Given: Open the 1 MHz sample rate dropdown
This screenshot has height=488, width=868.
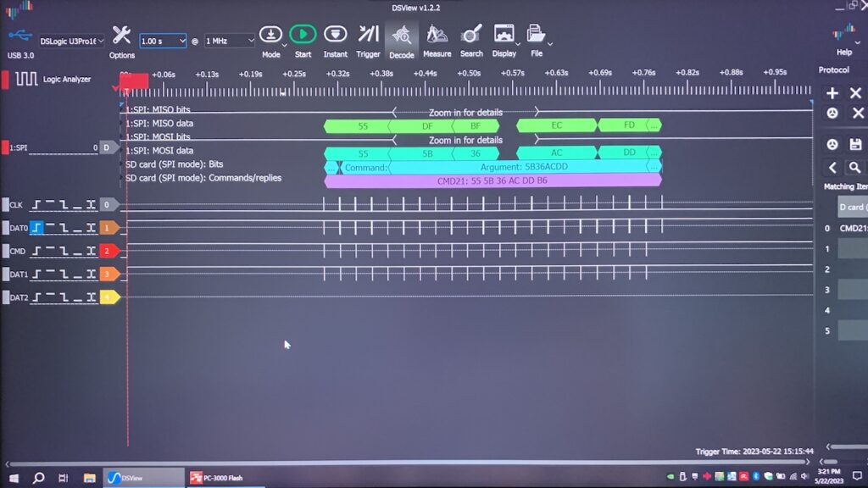Looking at the screenshot, I should point(230,41).
